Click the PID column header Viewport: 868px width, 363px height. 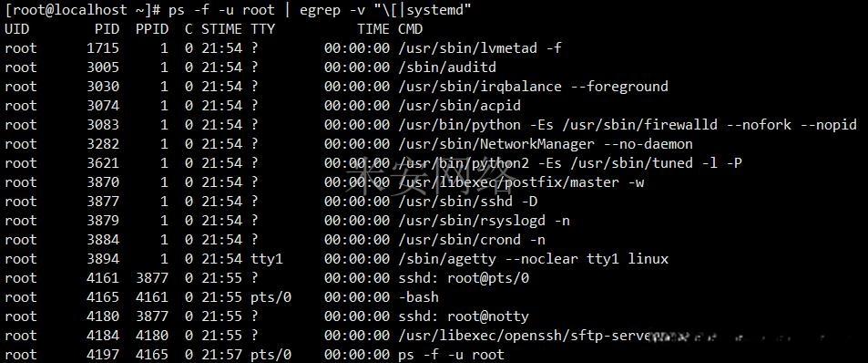[x=107, y=29]
